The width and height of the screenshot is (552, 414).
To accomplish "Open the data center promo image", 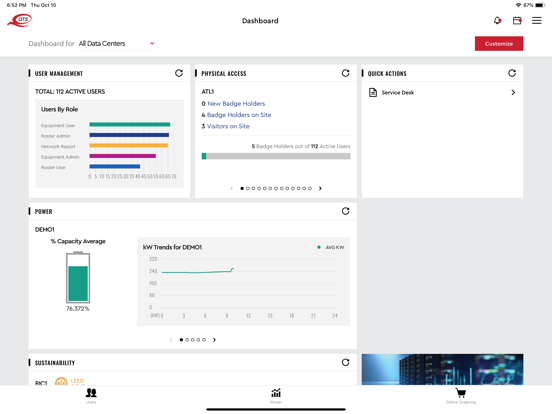I will point(442,369).
